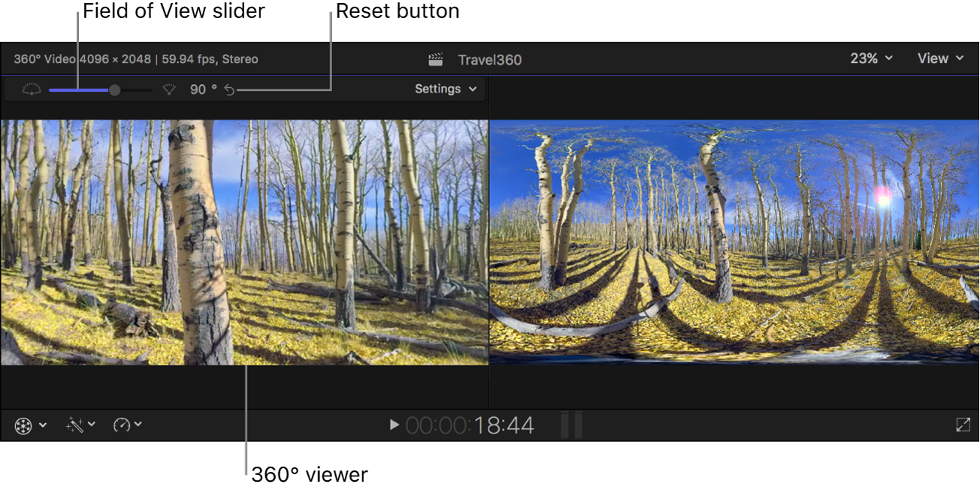Toggle the reorient dropdown beside the 360° icon
Screen dimensions: 980x496
point(42,425)
